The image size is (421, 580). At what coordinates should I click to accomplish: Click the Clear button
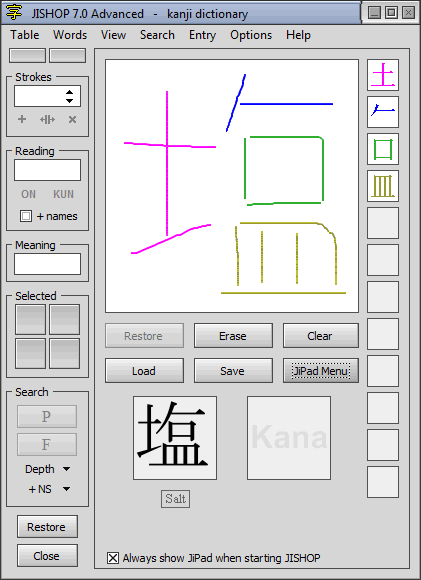320,335
